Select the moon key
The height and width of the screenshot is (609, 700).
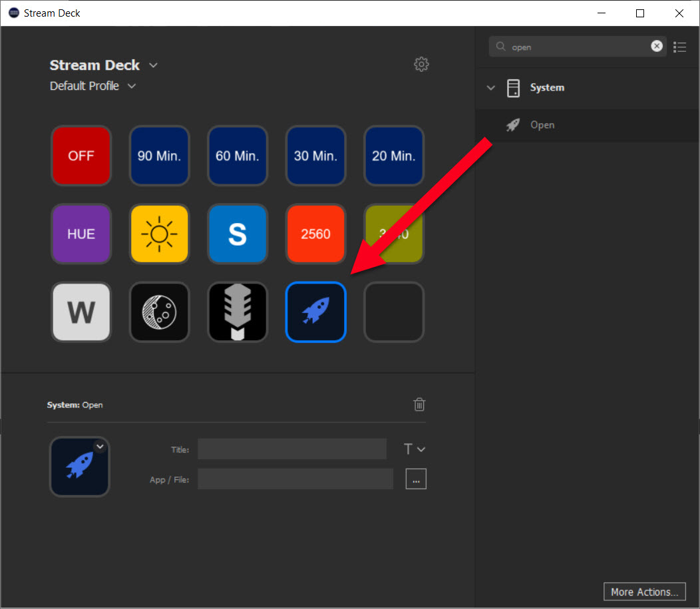click(x=160, y=312)
